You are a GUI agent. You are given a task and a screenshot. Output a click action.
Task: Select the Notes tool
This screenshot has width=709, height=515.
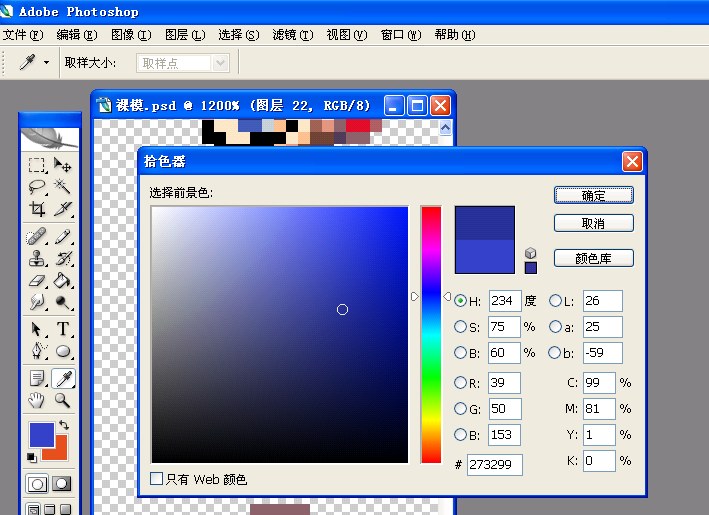click(37, 378)
